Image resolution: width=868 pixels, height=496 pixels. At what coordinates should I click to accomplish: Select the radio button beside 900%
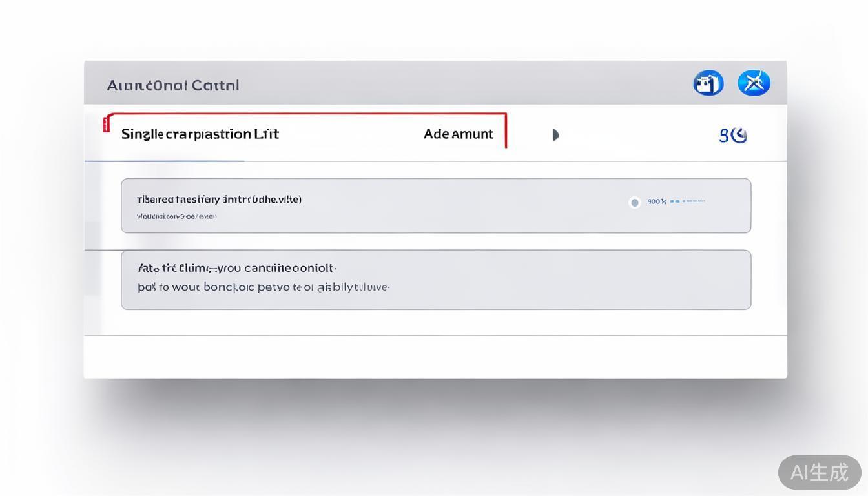pyautogui.click(x=634, y=203)
